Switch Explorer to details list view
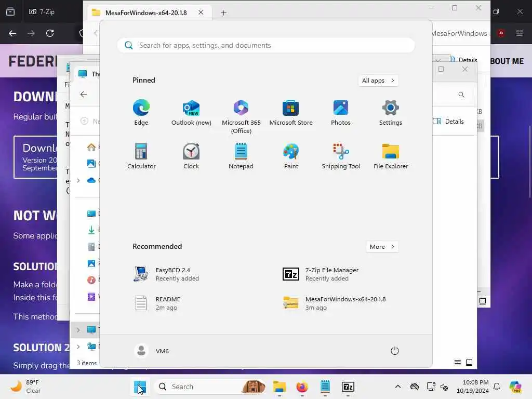532x399 pixels. click(457, 363)
